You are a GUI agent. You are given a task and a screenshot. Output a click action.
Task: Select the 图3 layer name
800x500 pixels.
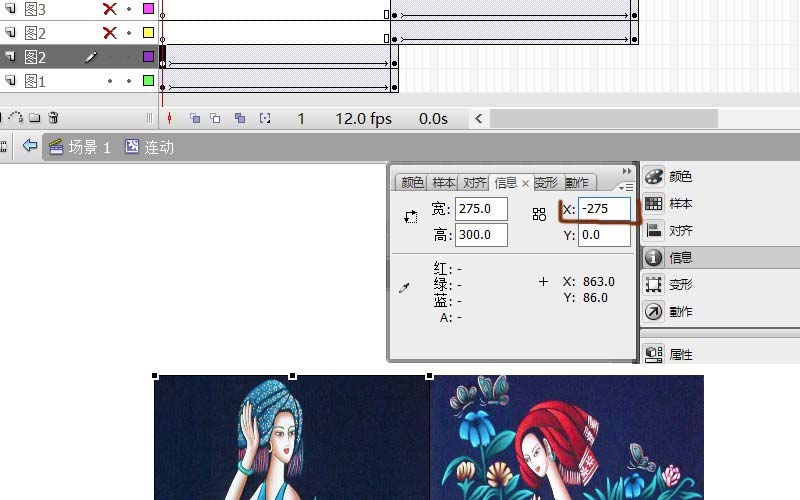35,9
